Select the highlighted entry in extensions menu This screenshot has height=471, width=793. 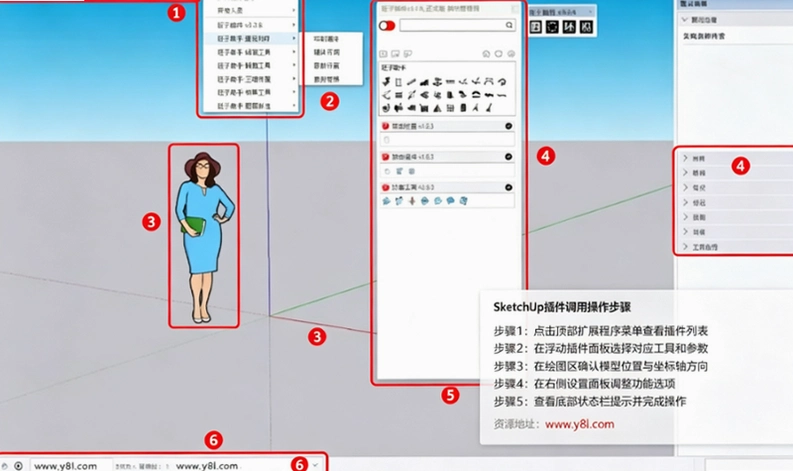click(251, 38)
